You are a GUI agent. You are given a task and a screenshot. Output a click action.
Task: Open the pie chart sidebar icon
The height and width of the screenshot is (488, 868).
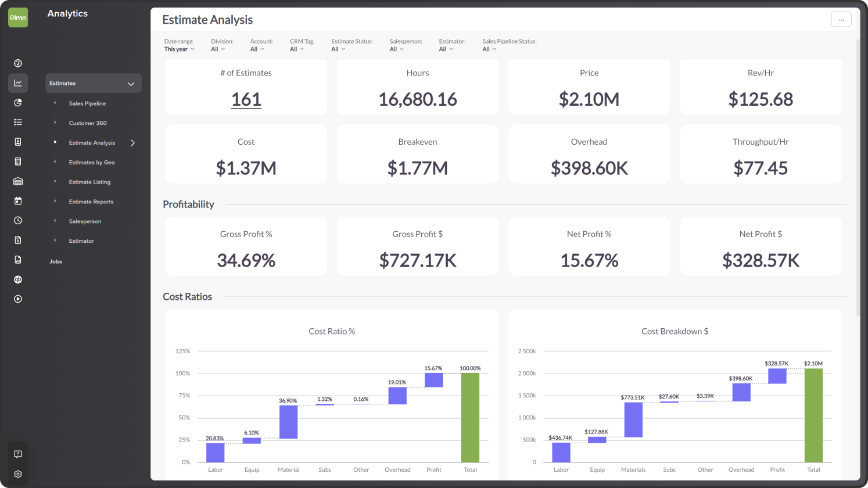click(18, 103)
